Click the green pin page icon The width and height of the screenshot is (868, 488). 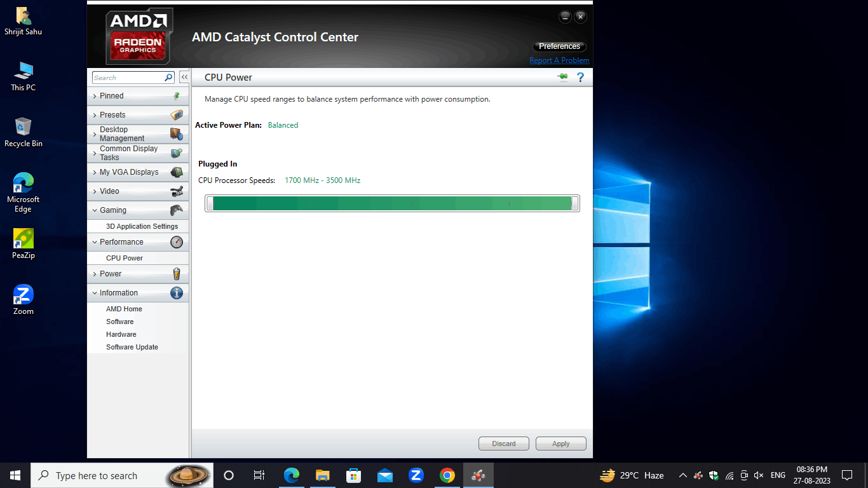click(562, 78)
